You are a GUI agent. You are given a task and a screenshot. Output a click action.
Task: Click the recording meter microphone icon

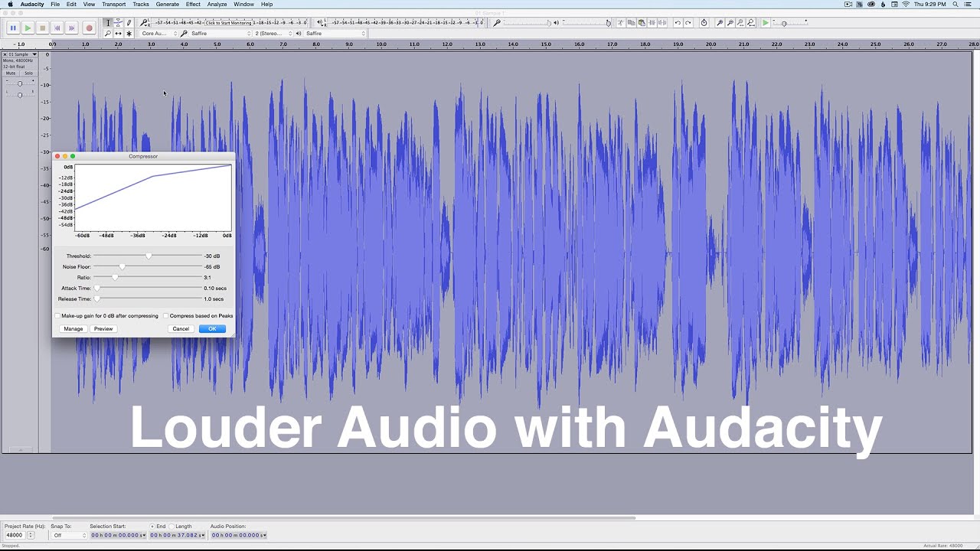[x=143, y=22]
